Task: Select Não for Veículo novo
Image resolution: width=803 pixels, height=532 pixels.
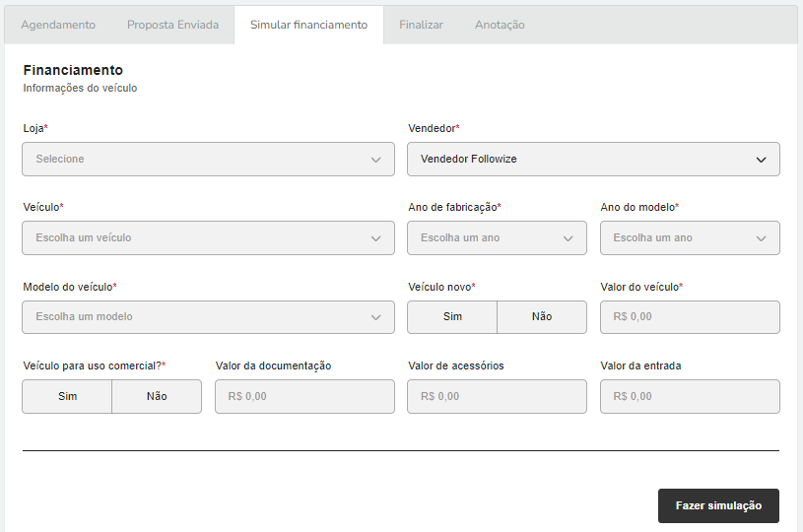Action: [542, 317]
